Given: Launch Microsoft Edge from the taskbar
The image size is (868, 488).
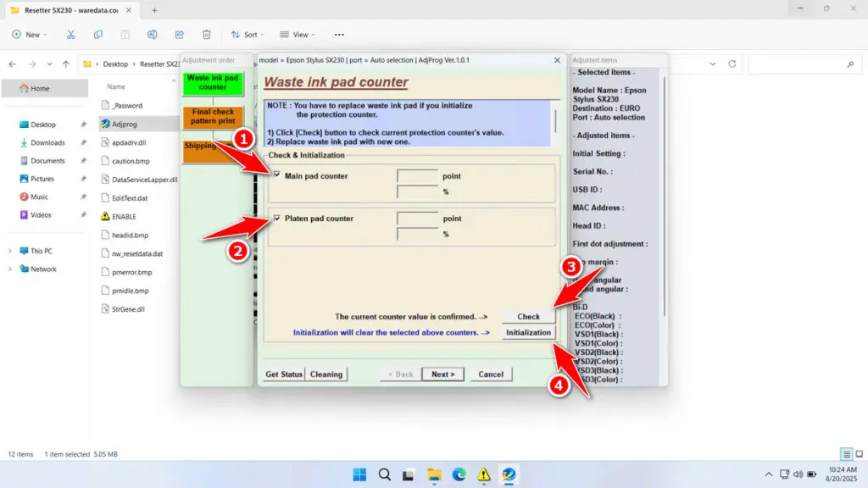Looking at the screenshot, I should (x=459, y=474).
